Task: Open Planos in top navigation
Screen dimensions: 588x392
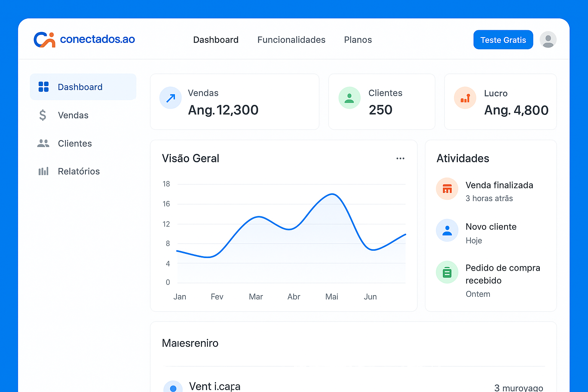Action: coord(358,40)
